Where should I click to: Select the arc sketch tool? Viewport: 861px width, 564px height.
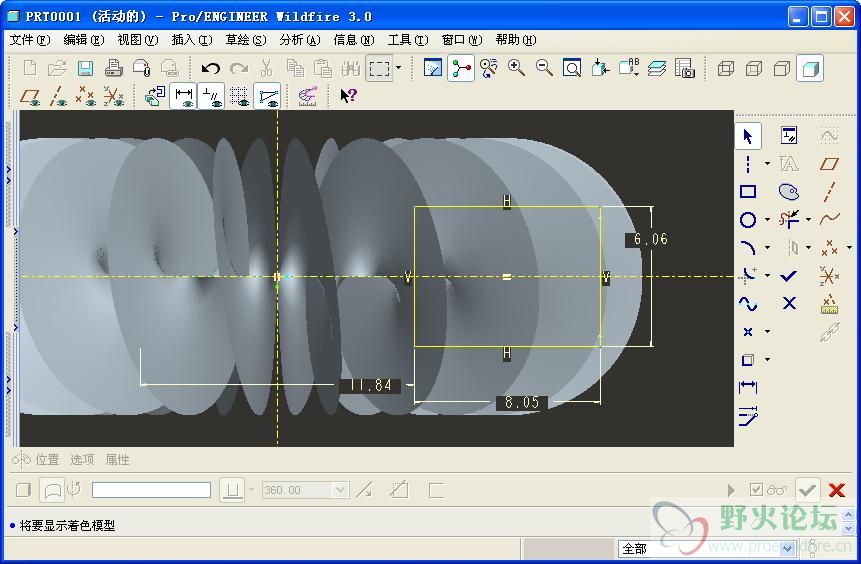pos(748,248)
